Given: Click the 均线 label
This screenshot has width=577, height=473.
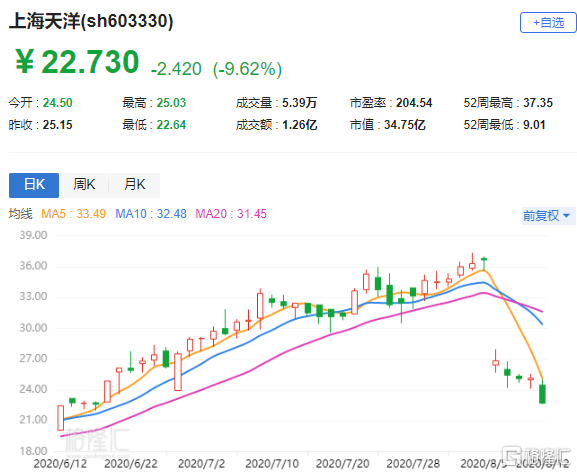Looking at the screenshot, I should click(x=21, y=214).
